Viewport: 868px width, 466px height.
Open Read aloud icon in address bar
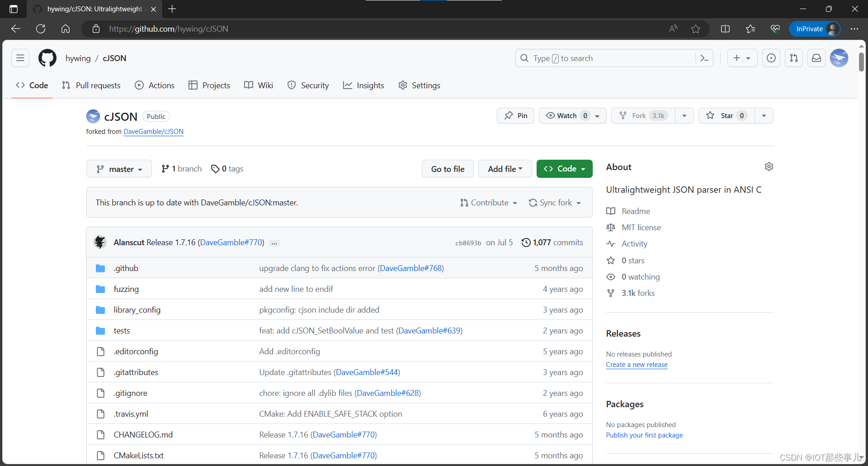point(673,29)
